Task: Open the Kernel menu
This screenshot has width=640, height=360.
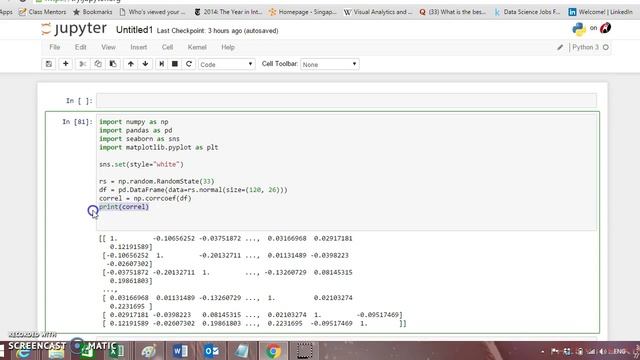Action: pos(197,47)
